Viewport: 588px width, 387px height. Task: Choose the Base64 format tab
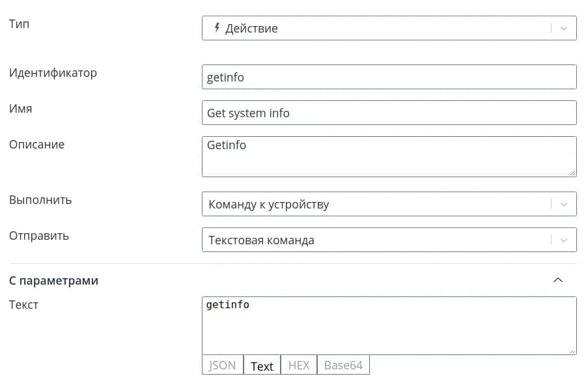point(343,365)
